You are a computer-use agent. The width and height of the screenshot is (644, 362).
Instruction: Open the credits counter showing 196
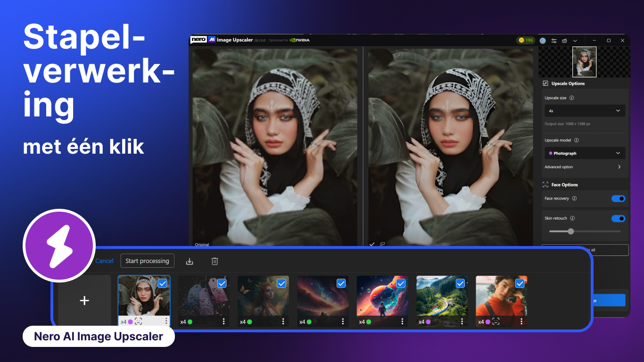pyautogui.click(x=526, y=41)
